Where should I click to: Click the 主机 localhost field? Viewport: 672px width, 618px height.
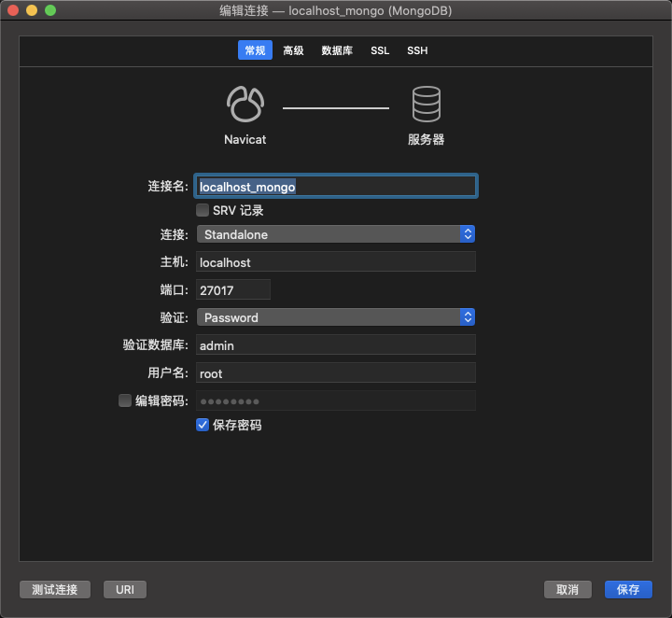(x=336, y=262)
